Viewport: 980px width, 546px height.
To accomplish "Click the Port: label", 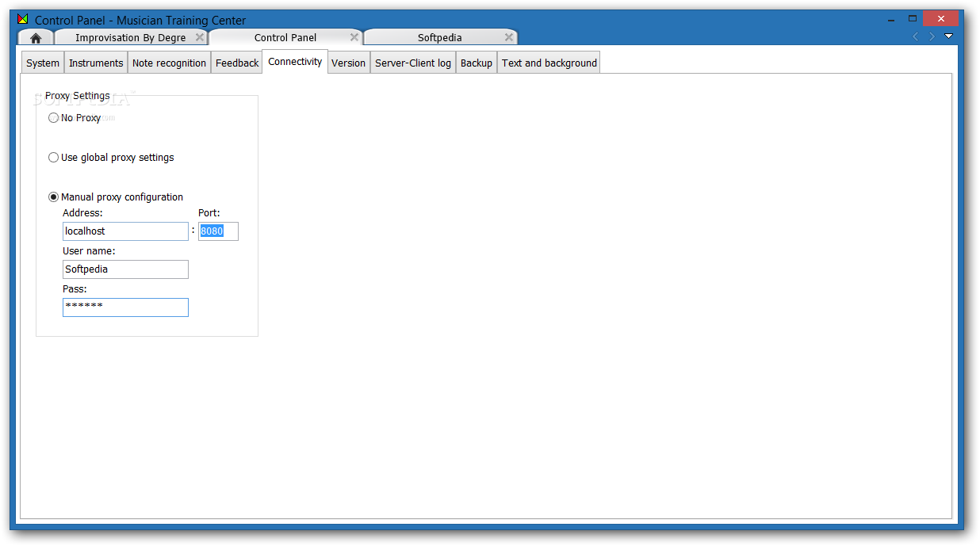I will pyautogui.click(x=209, y=213).
